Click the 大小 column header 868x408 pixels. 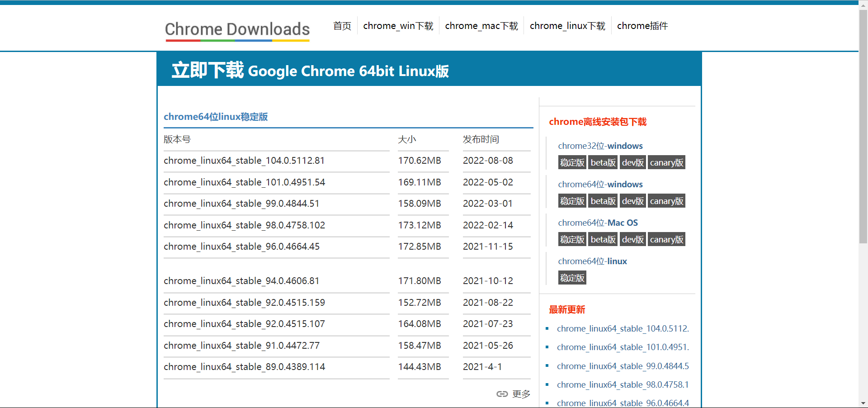tap(407, 139)
